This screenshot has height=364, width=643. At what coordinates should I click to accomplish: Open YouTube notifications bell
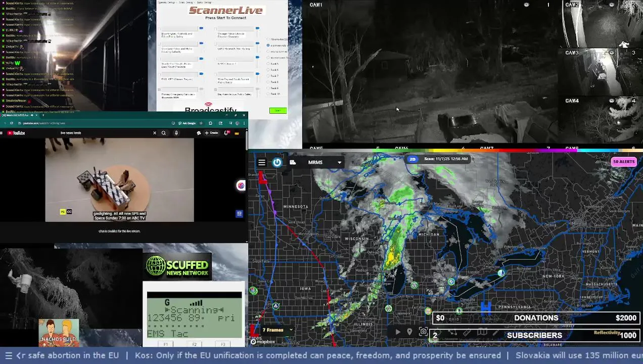[226, 133]
